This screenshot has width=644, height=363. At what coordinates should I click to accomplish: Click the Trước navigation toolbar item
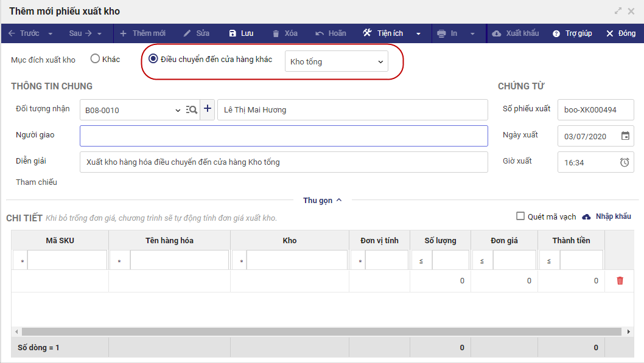pos(24,33)
